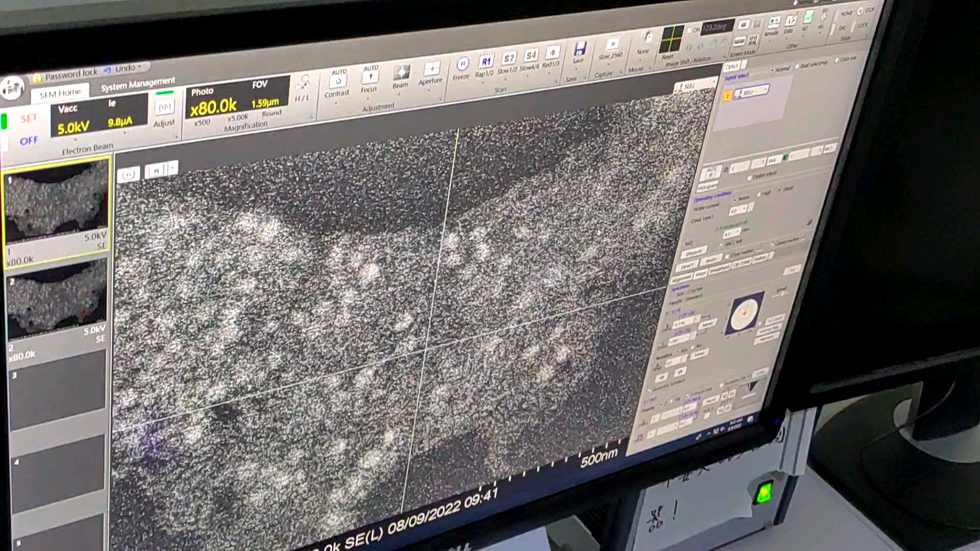Open the Optics tab in side panel

coord(732,67)
